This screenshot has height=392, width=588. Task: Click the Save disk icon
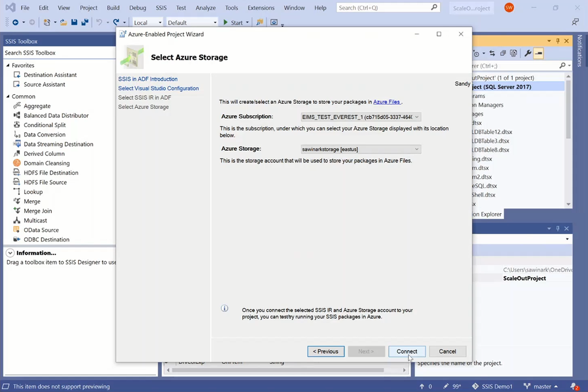[x=74, y=22]
